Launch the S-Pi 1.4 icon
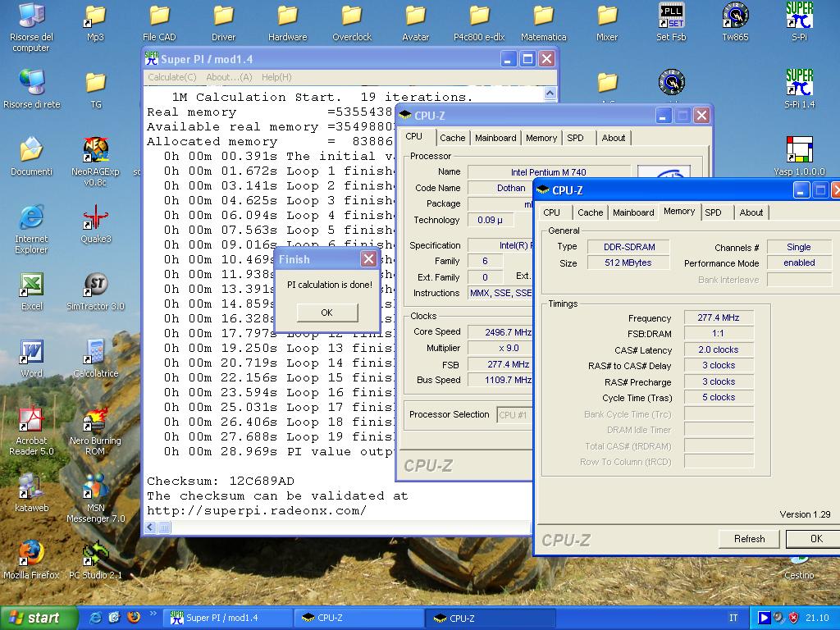 799,83
